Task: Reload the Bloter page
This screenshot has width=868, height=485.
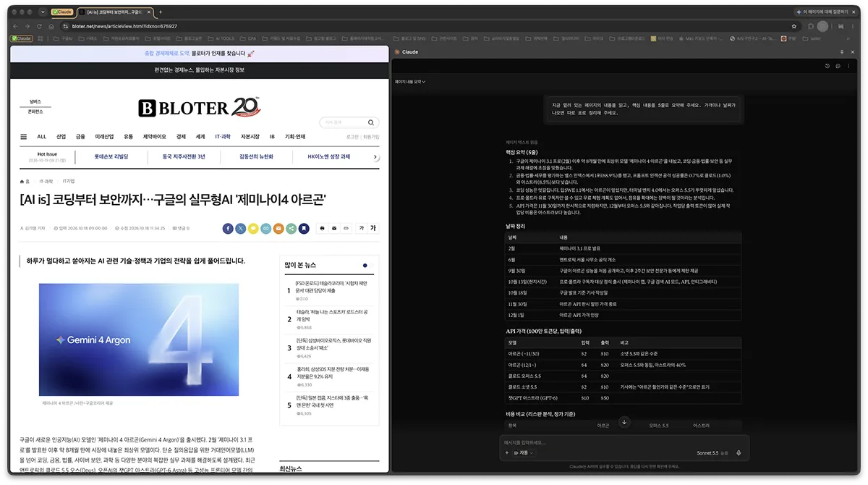Action: point(39,26)
